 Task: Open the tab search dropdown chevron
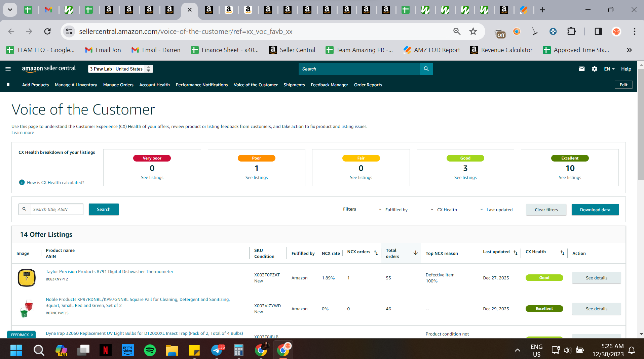(x=10, y=10)
